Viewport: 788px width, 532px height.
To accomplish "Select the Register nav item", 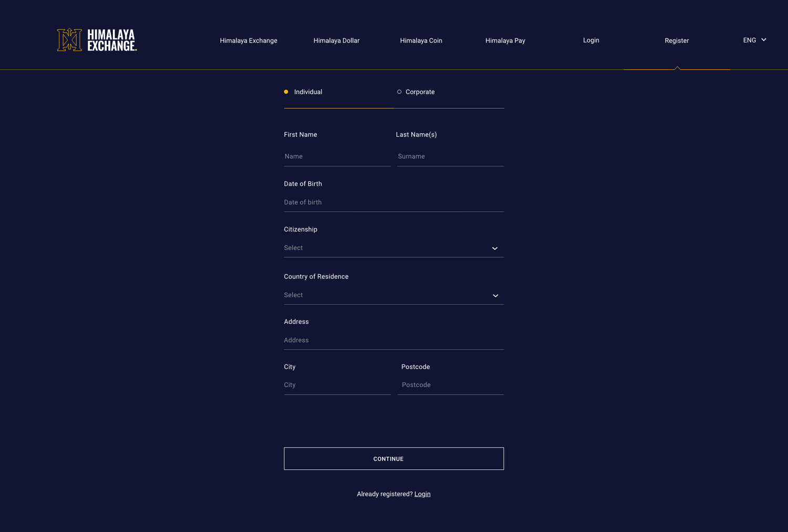I will tap(677, 40).
